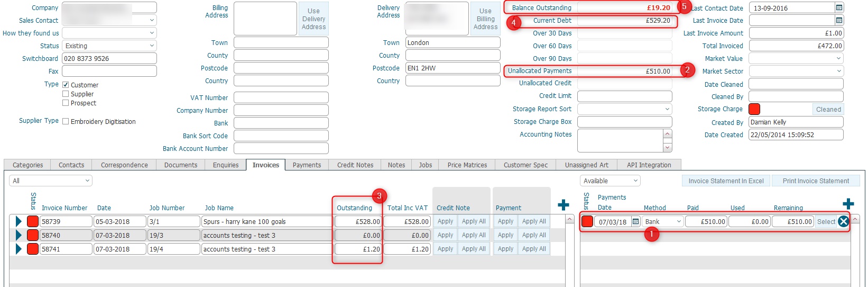Open calendar picker for Last Contact Date
Image resolution: width=868 pixels, height=287 pixels.
pyautogui.click(x=839, y=8)
